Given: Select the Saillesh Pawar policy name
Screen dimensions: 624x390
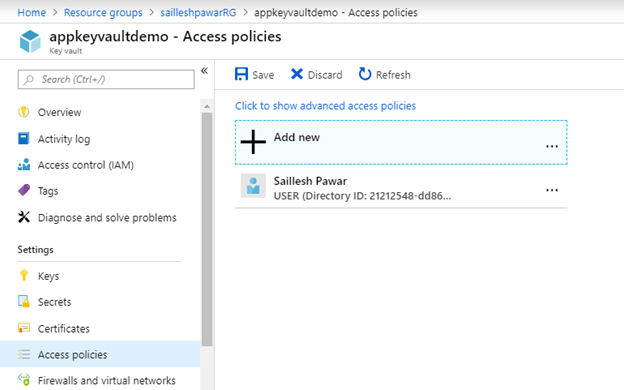Looking at the screenshot, I should click(310, 181).
